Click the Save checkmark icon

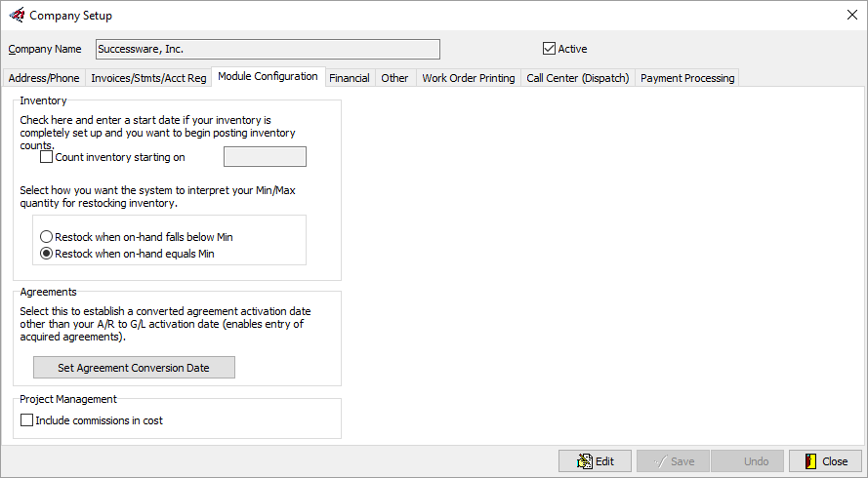click(660, 461)
